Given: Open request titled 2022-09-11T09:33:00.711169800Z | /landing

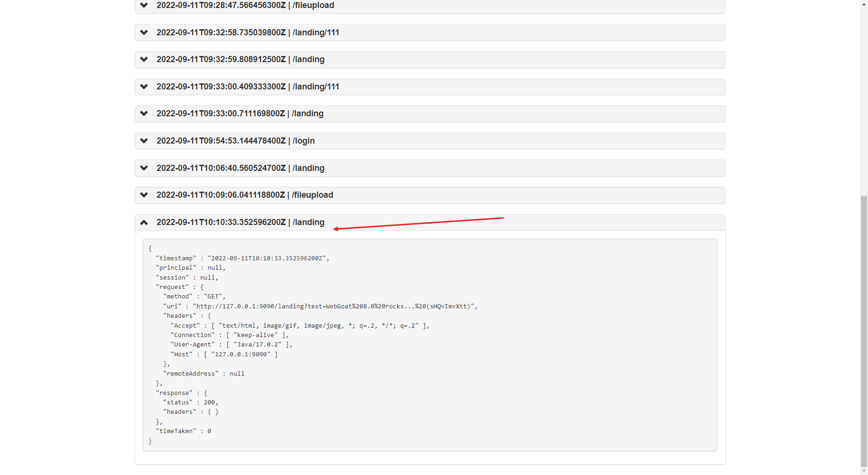Looking at the screenshot, I should coord(240,113).
